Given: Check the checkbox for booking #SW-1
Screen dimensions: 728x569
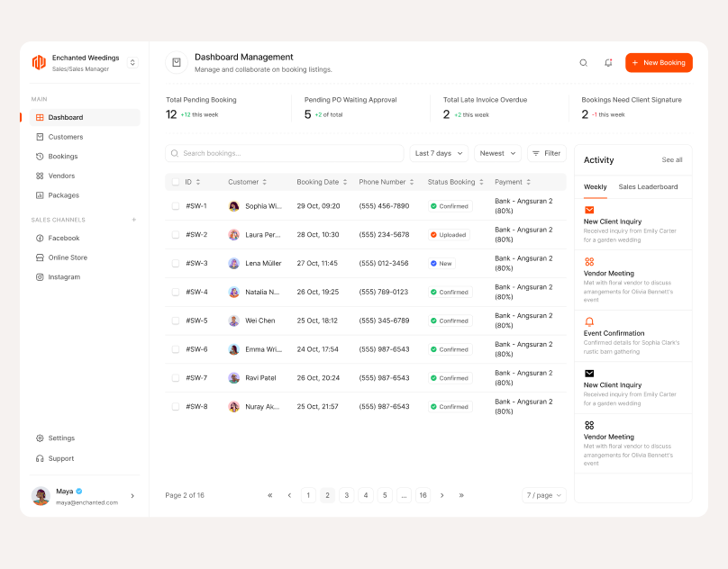Looking at the screenshot, I should pos(176,205).
